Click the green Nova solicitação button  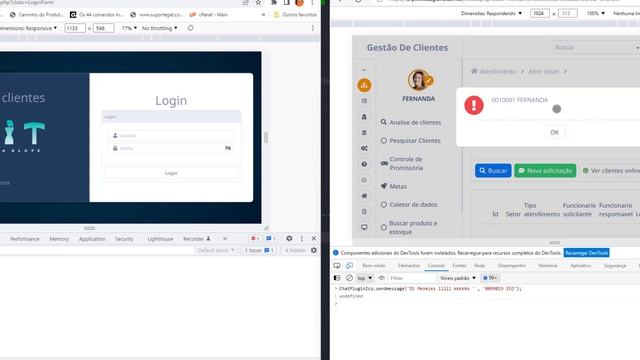coord(545,171)
